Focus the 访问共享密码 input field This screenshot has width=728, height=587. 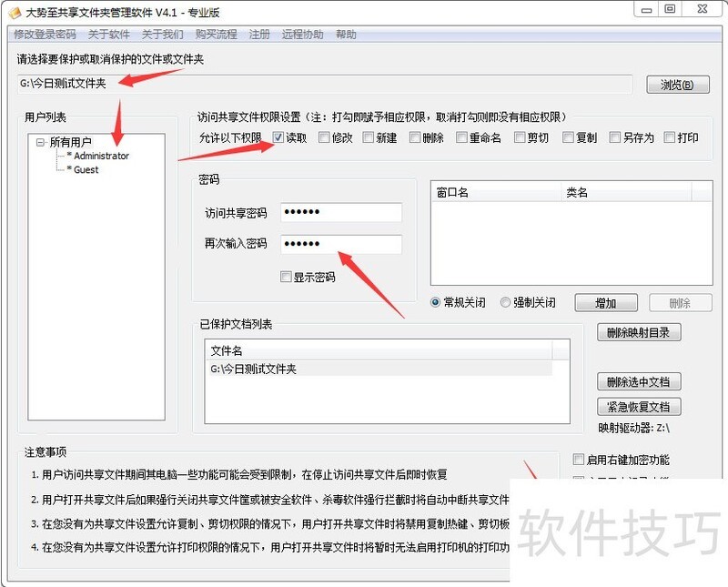pos(341,213)
